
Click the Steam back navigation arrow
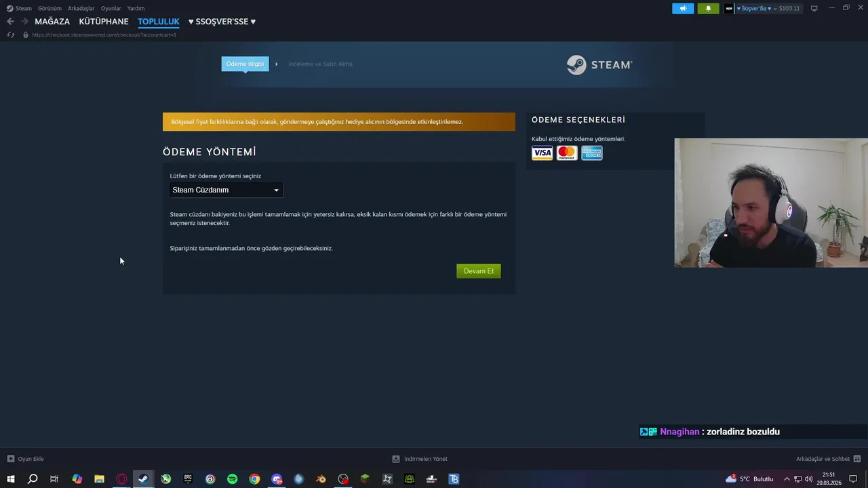pos(10,22)
